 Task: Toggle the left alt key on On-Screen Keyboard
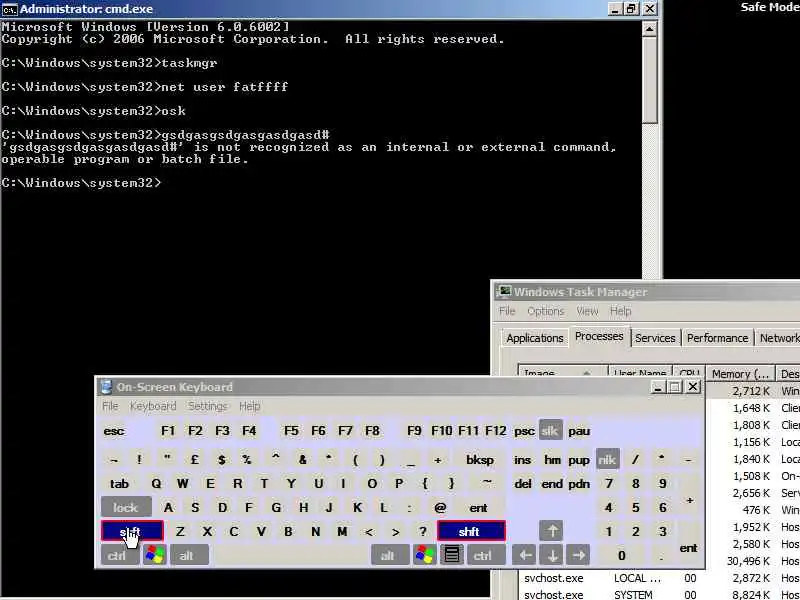189,555
